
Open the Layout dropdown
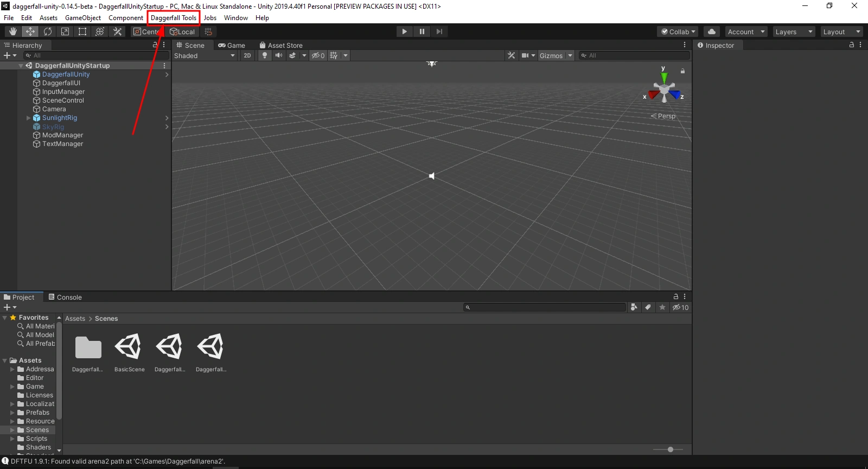(x=841, y=31)
